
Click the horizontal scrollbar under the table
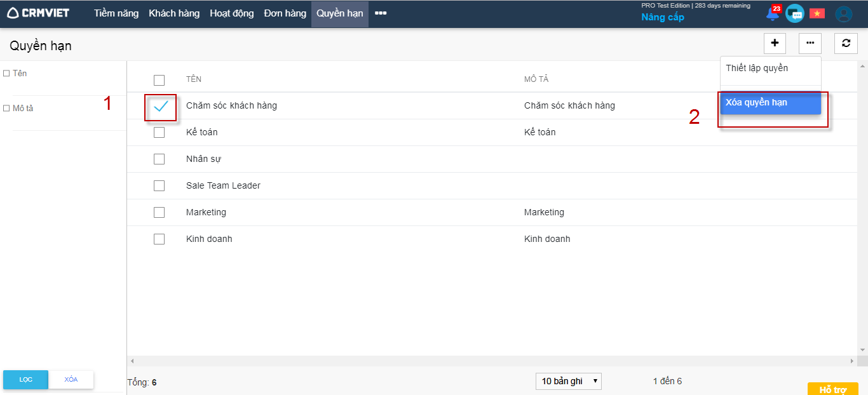[491, 361]
